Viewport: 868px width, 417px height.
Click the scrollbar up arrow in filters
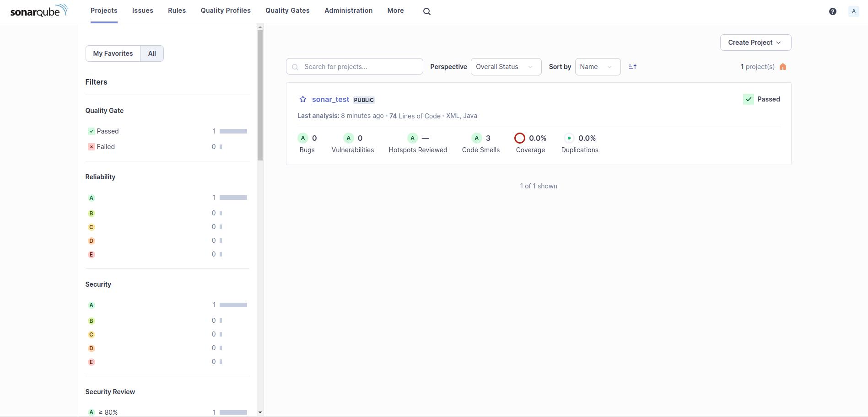(x=260, y=27)
